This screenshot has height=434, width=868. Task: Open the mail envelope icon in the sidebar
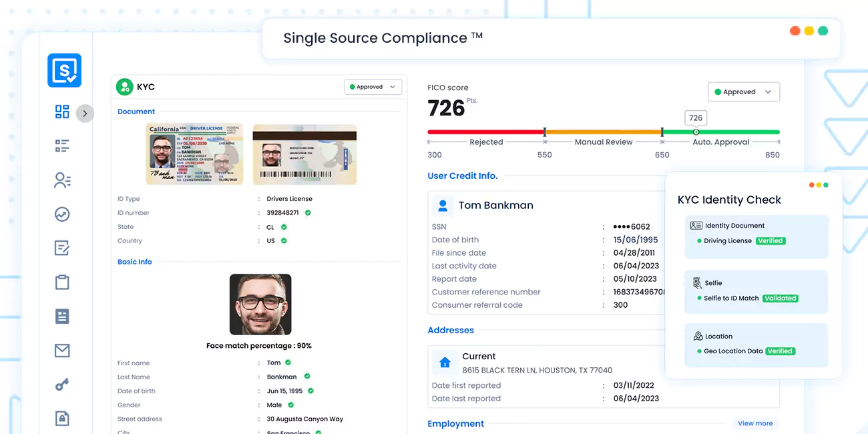(62, 350)
